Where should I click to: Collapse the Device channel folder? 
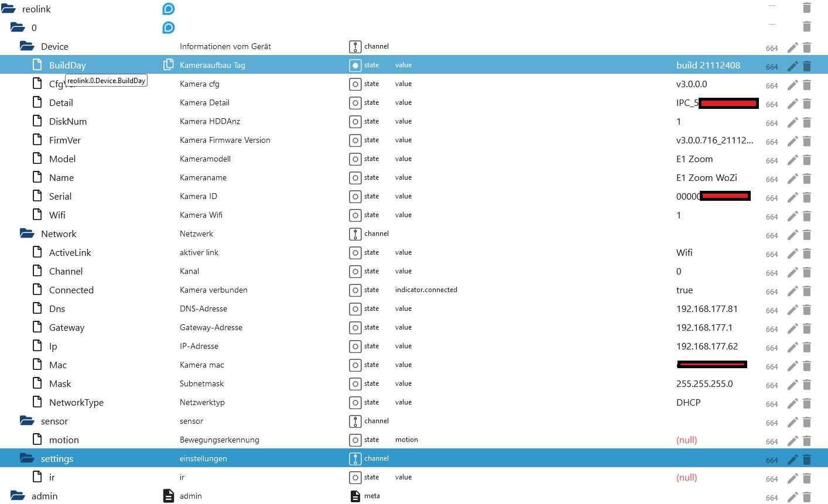click(27, 46)
